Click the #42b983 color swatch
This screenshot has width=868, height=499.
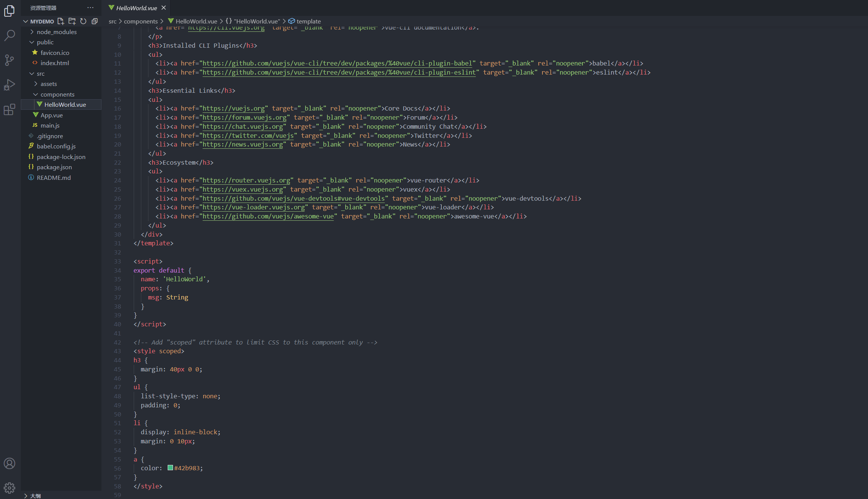[170, 468]
